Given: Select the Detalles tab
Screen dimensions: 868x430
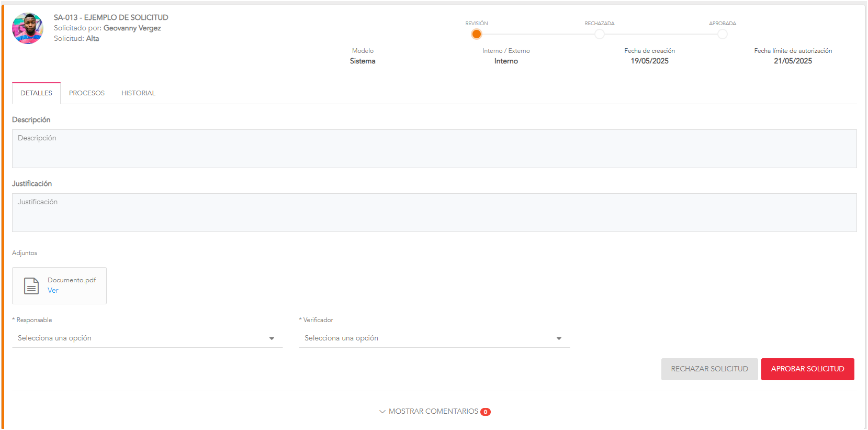Looking at the screenshot, I should tap(36, 93).
